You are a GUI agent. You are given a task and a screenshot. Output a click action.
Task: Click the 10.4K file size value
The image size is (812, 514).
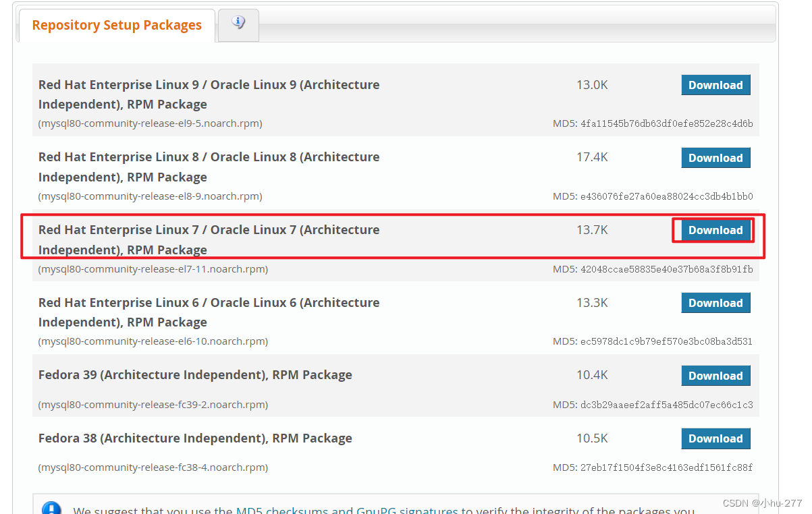(x=592, y=375)
